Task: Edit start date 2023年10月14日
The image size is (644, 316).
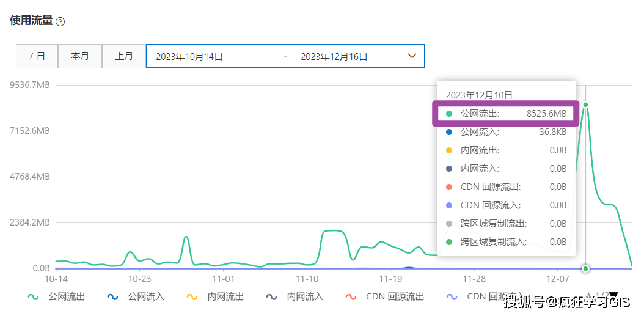Action: coord(189,56)
